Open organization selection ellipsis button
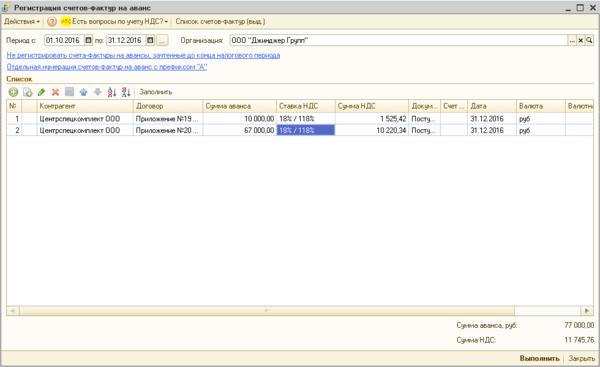The width and height of the screenshot is (600, 367). 572,40
